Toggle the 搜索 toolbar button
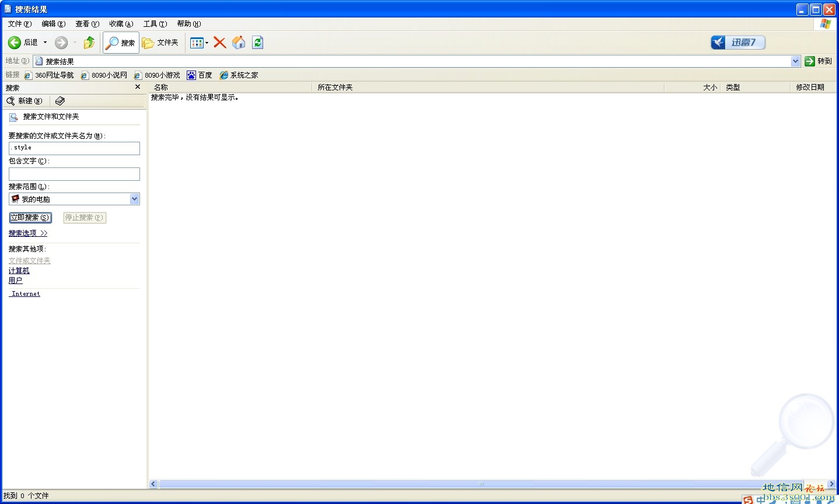839x504 pixels. click(x=121, y=43)
